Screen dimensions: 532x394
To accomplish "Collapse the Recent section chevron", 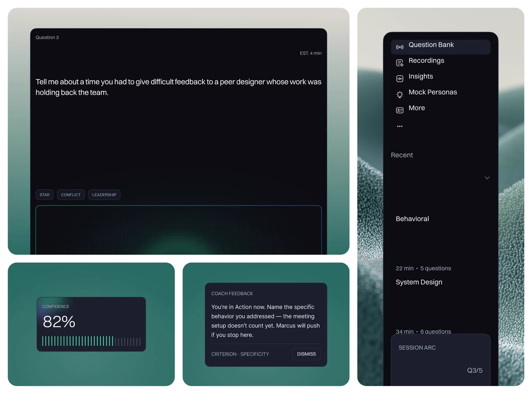I will point(487,178).
